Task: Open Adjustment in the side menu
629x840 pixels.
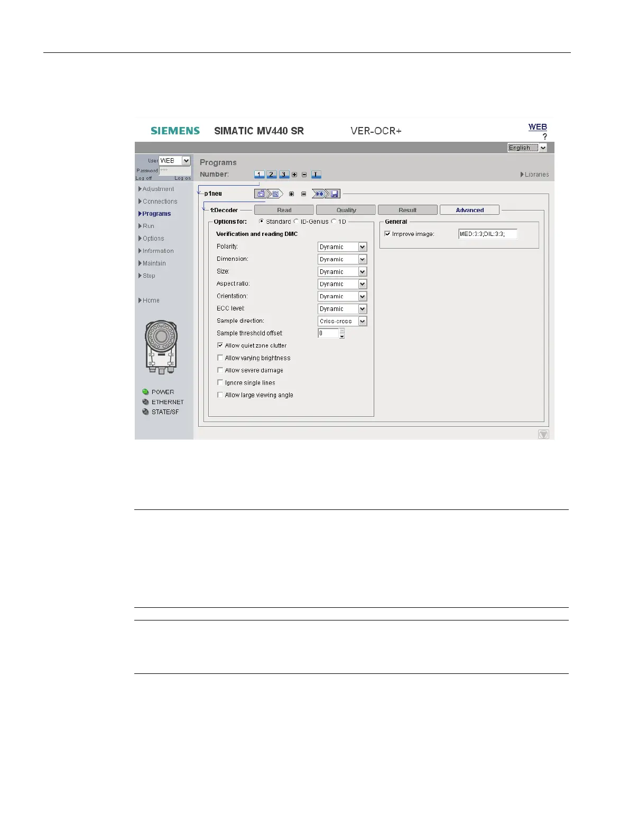Action: click(156, 189)
